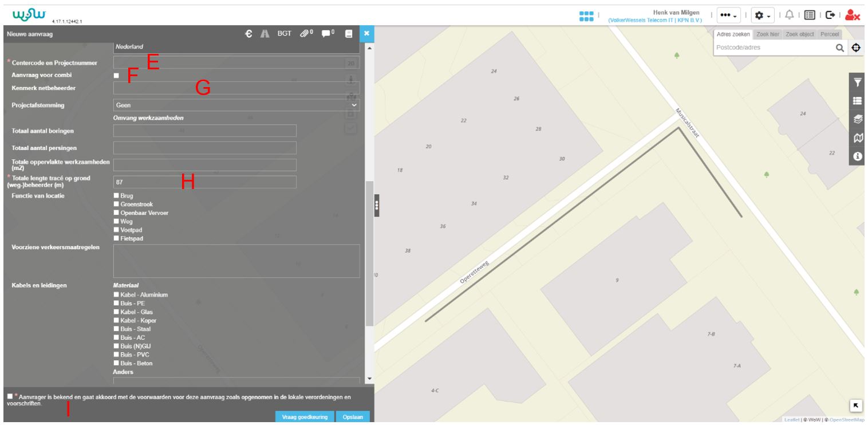
Task: Open the map layers stack icon
Action: 858,119
